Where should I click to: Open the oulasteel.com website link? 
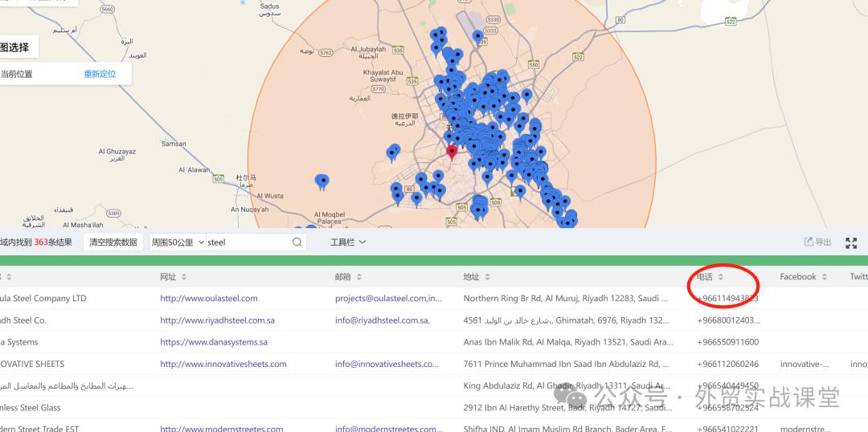tap(209, 299)
